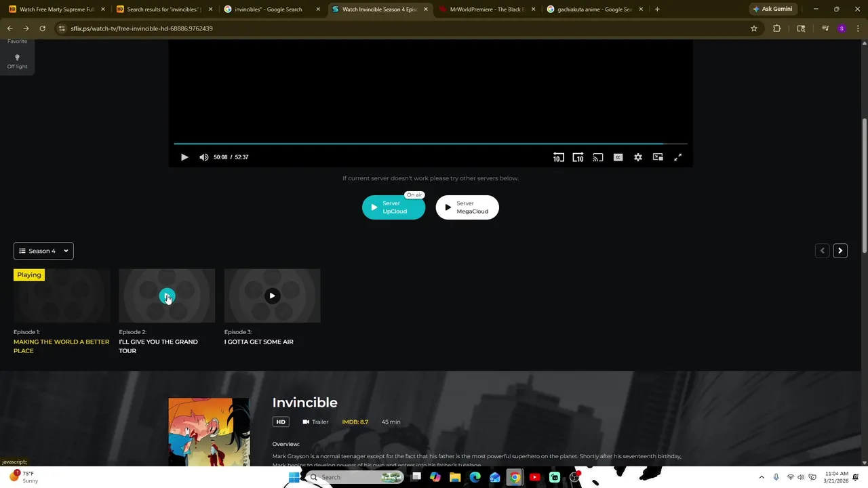Open Copilot from taskbar
Image resolution: width=868 pixels, height=488 pixels.
(x=435, y=477)
